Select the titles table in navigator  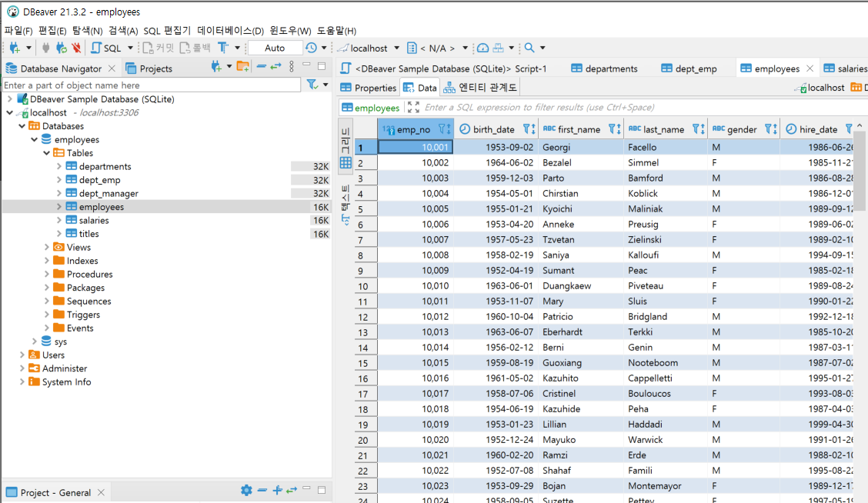click(x=88, y=234)
